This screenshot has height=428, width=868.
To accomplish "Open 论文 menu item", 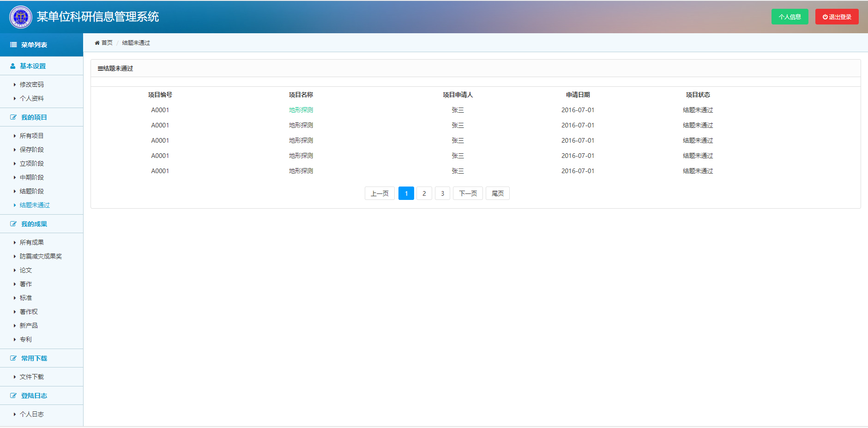I will point(26,270).
